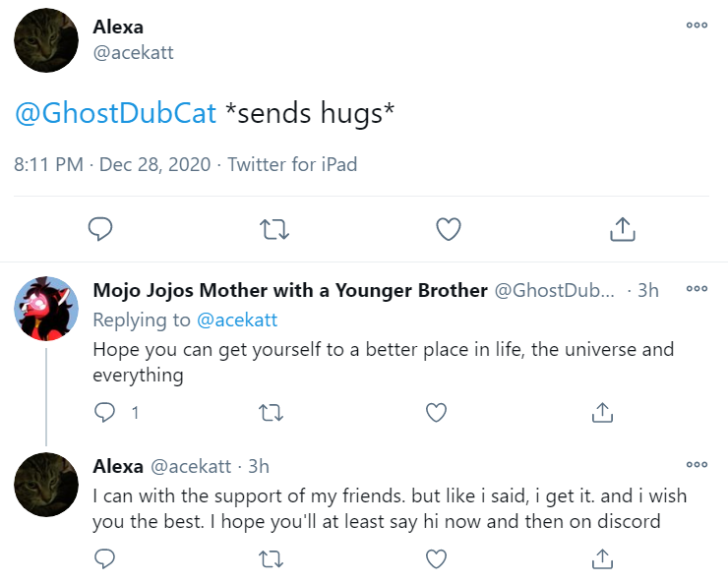The height and width of the screenshot is (582, 728).
Task: Like Alexa's "support of my friends" tweet
Action: pyautogui.click(x=436, y=559)
